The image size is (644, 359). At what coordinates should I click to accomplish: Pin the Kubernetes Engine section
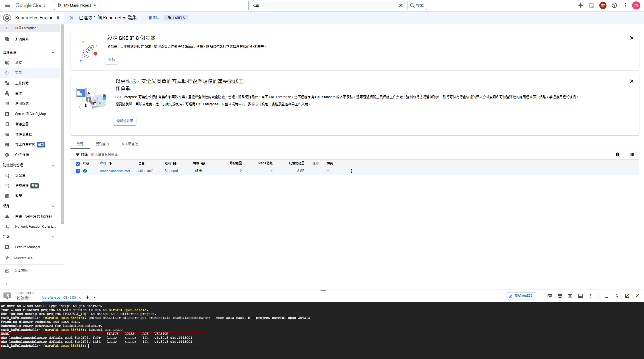(x=58, y=18)
